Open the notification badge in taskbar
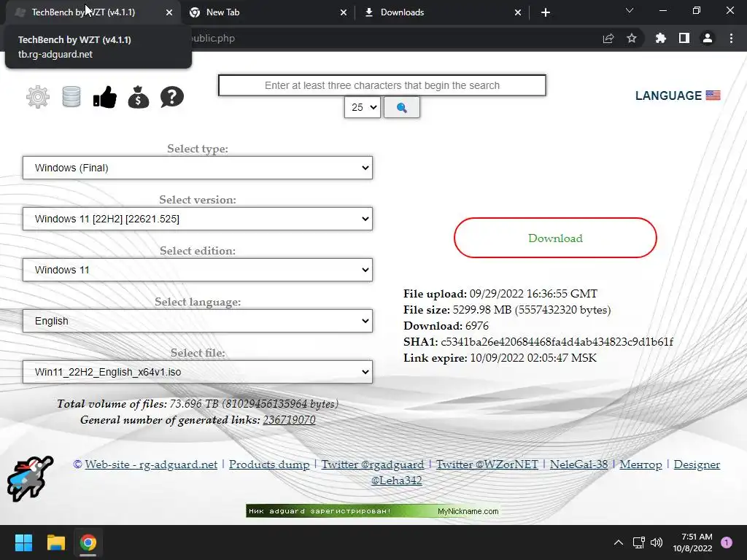The width and height of the screenshot is (747, 560). click(727, 542)
